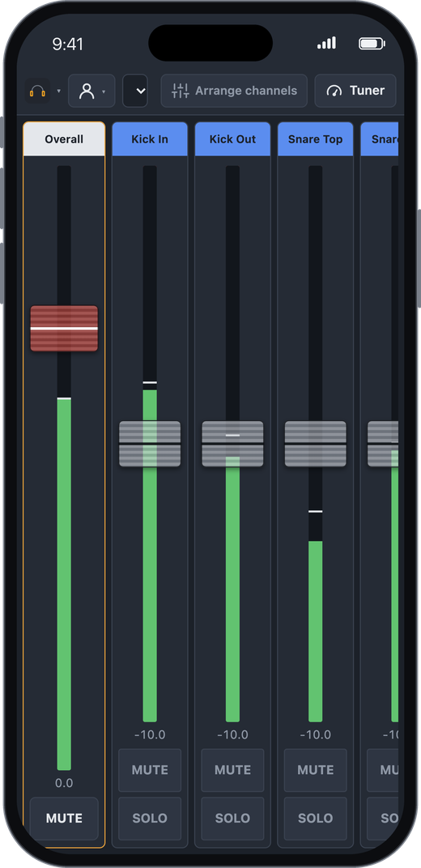Open the headphones monitor menu
421x868 pixels.
[37, 91]
